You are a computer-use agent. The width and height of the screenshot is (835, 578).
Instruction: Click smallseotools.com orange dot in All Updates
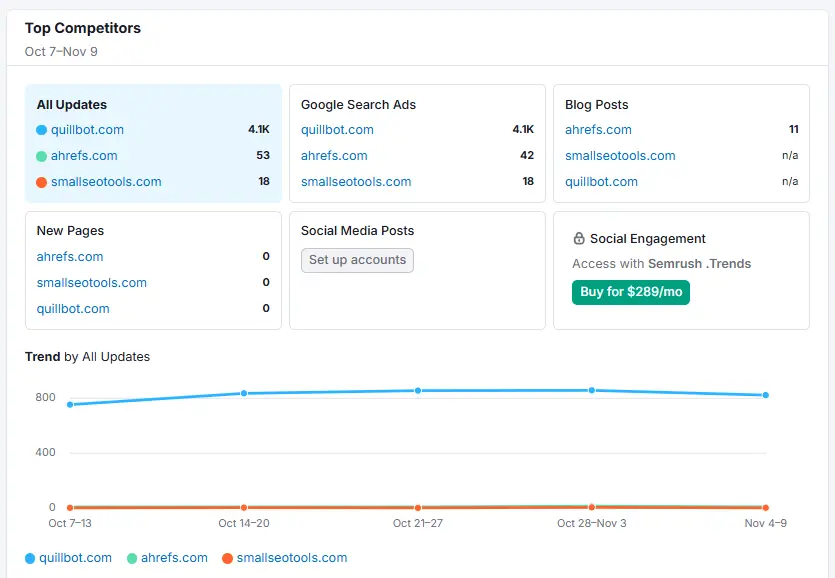pyautogui.click(x=42, y=182)
